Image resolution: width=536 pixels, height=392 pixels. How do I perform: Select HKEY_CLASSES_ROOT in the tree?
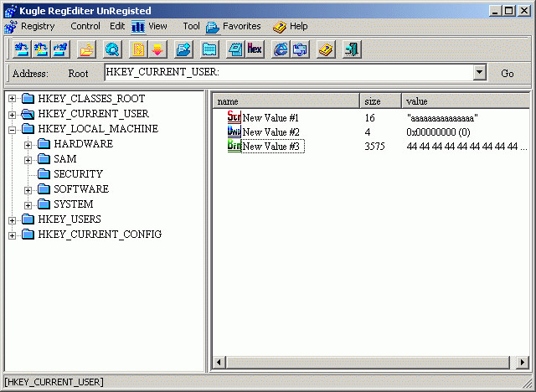point(91,99)
